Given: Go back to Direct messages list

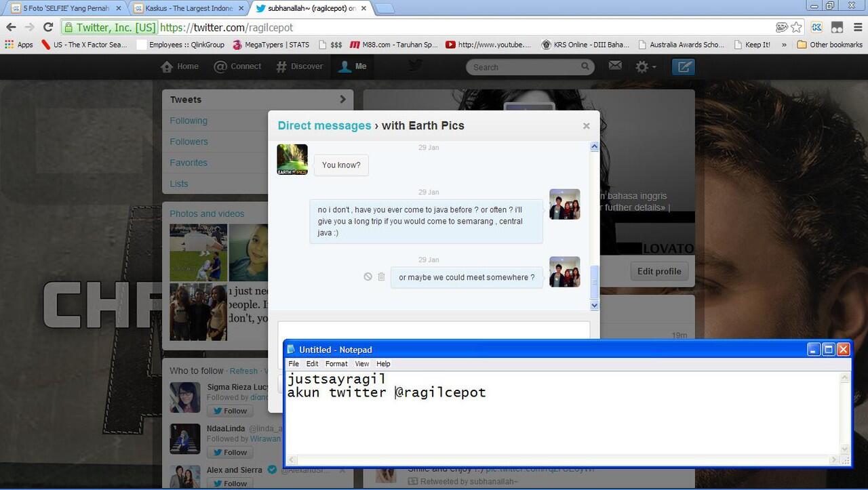Looking at the screenshot, I should (324, 125).
